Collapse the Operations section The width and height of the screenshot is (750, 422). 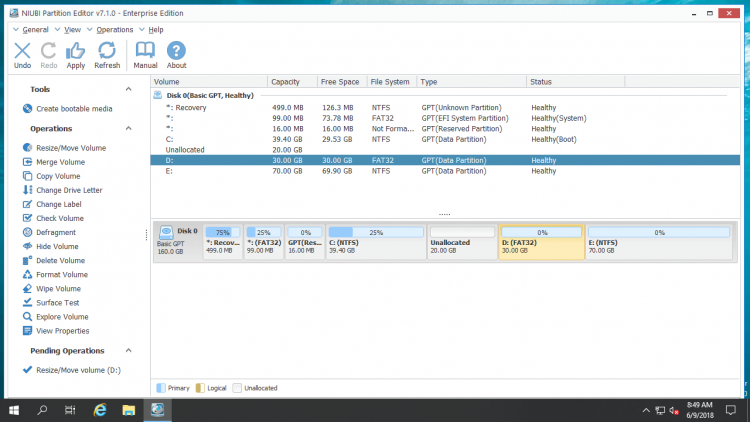click(x=128, y=128)
